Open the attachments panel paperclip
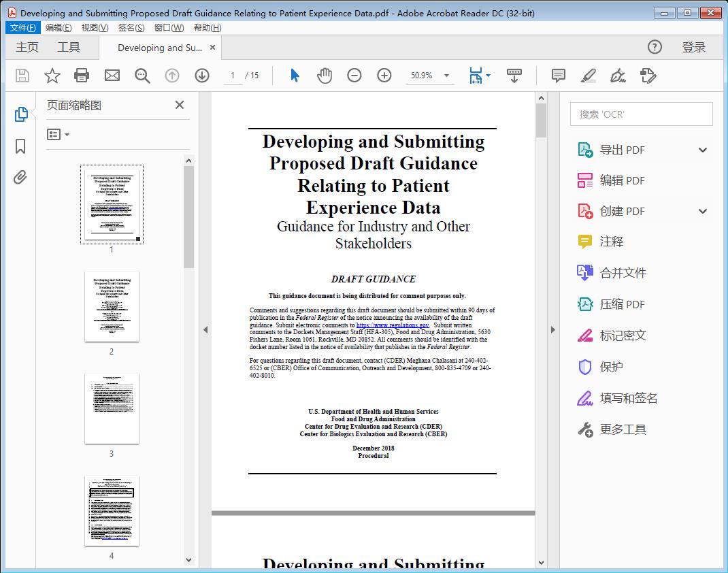This screenshot has width=728, height=573. pos(20,177)
